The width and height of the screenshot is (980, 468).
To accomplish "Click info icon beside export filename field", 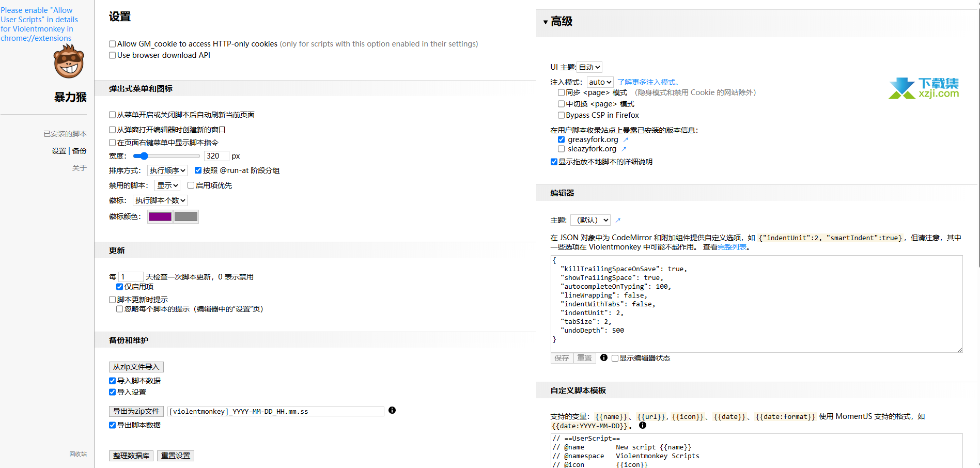I will coord(392,410).
